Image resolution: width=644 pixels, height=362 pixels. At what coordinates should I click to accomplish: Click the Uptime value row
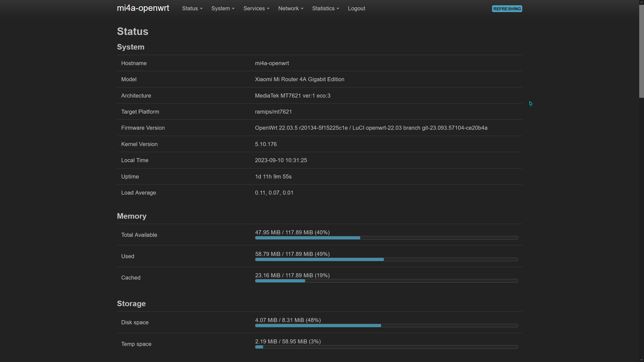pos(273,177)
